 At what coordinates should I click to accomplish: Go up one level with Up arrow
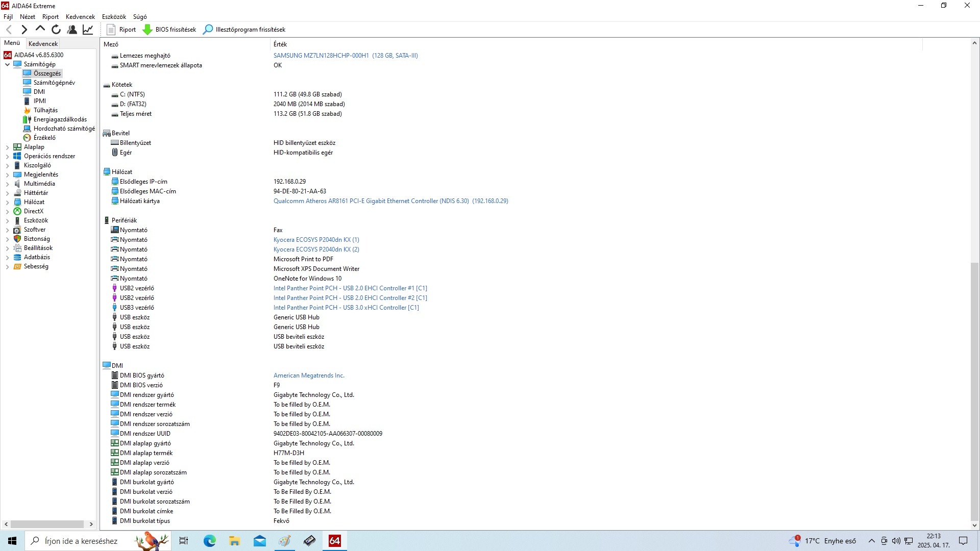pyautogui.click(x=40, y=30)
